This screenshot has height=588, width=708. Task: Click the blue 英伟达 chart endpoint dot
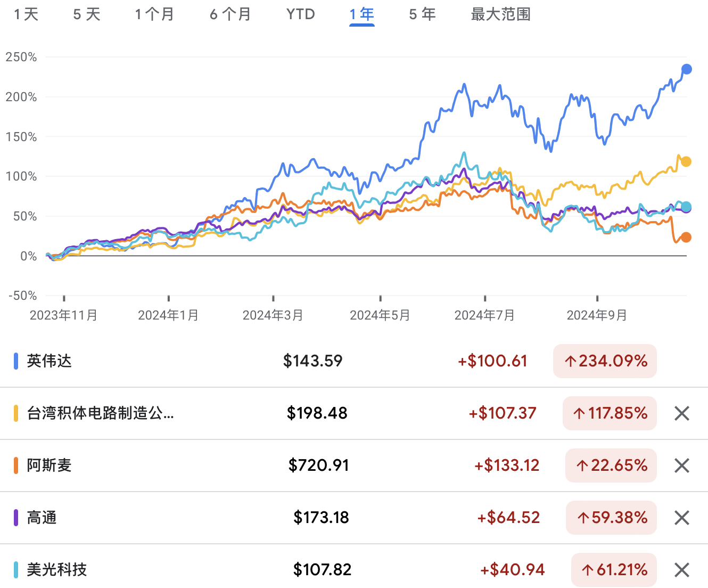(x=687, y=69)
